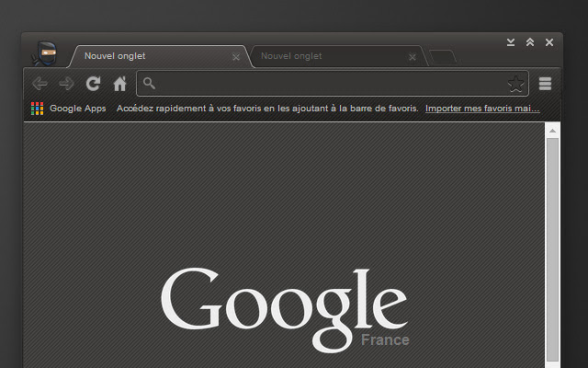Click Importer mes favoris link
The width and height of the screenshot is (588, 368).
coord(482,109)
